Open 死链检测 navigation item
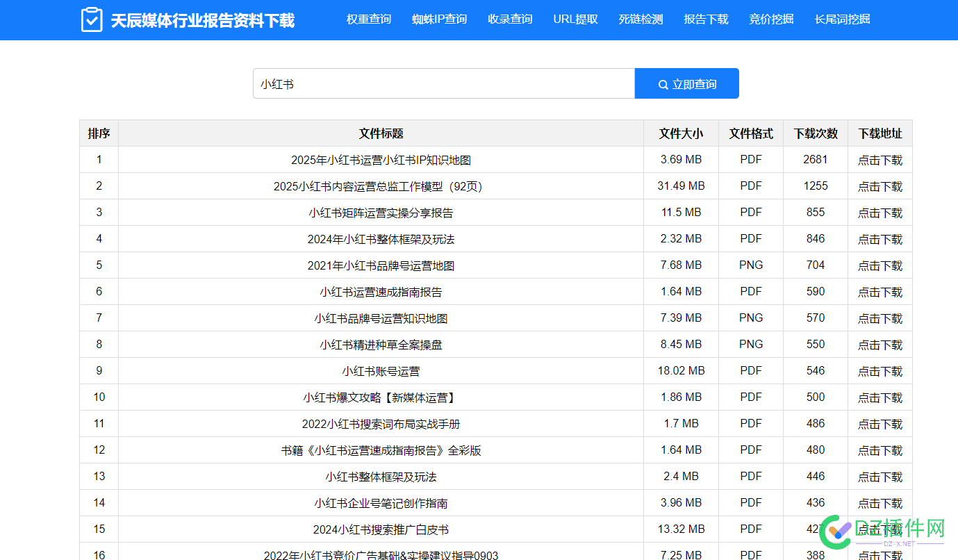The image size is (958, 560). point(641,19)
